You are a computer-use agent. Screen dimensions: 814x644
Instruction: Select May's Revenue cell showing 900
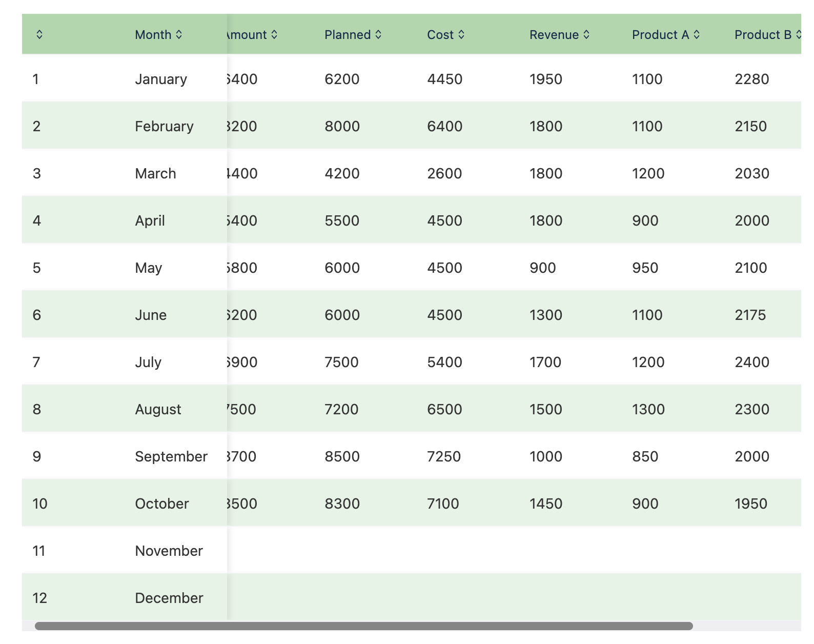coord(542,268)
